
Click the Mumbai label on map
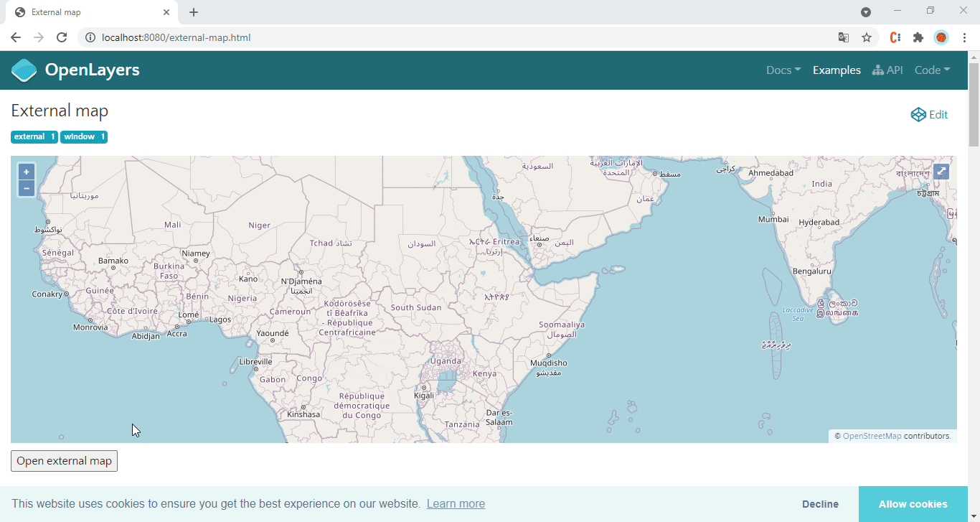tap(773, 219)
